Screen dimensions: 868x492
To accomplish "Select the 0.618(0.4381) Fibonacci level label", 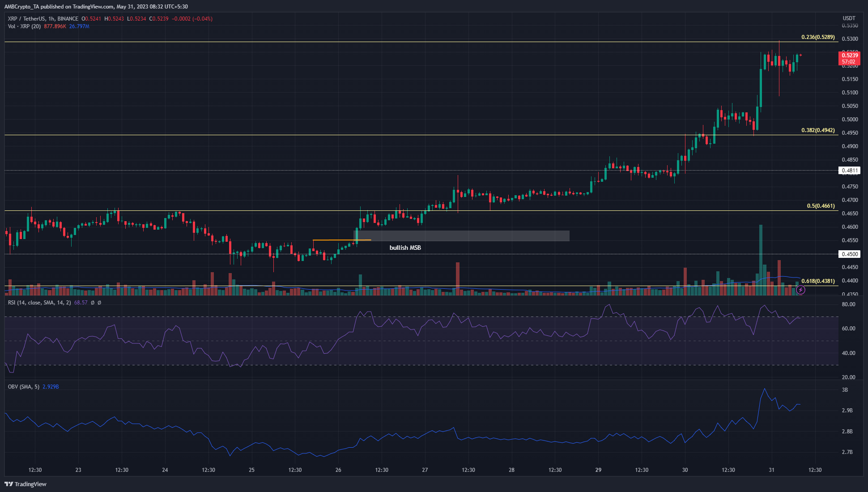I will [x=818, y=281].
